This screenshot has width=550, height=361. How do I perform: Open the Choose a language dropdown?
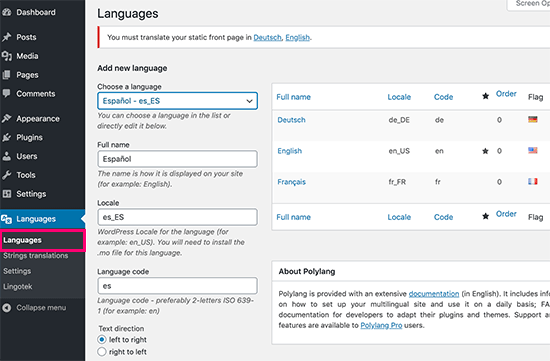click(x=177, y=101)
